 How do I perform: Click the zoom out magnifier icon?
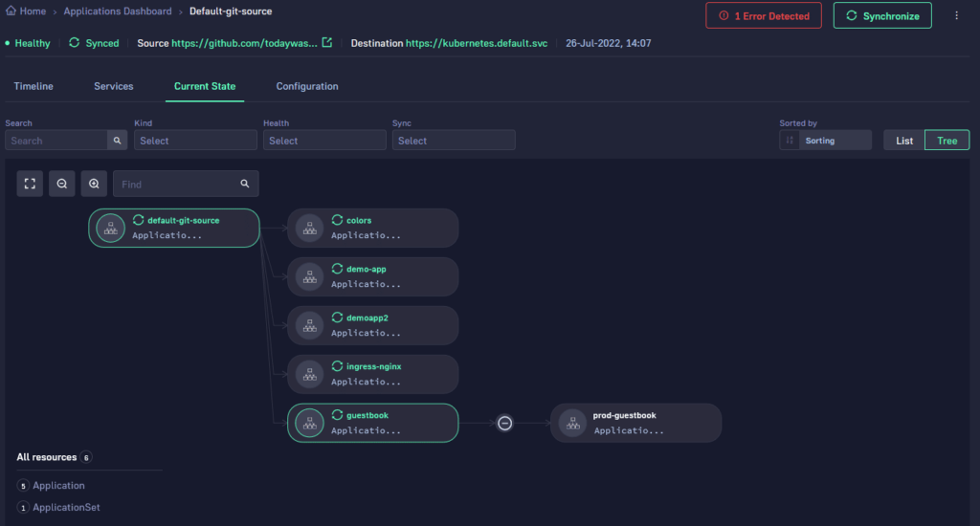coord(61,184)
